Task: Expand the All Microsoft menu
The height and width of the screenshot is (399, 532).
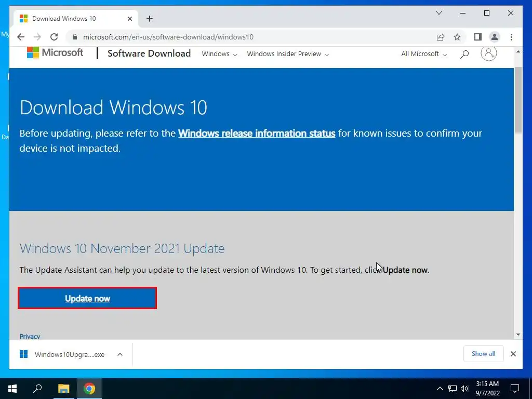Action: pyautogui.click(x=424, y=54)
